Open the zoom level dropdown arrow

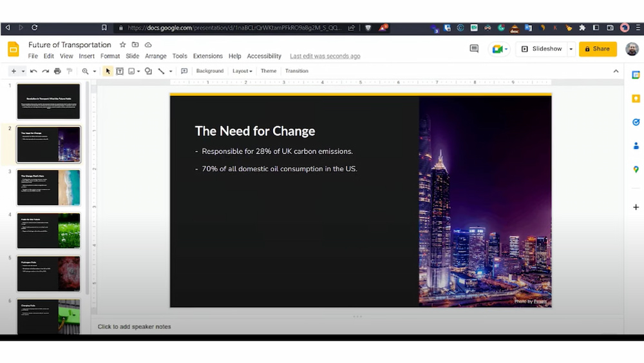point(95,71)
